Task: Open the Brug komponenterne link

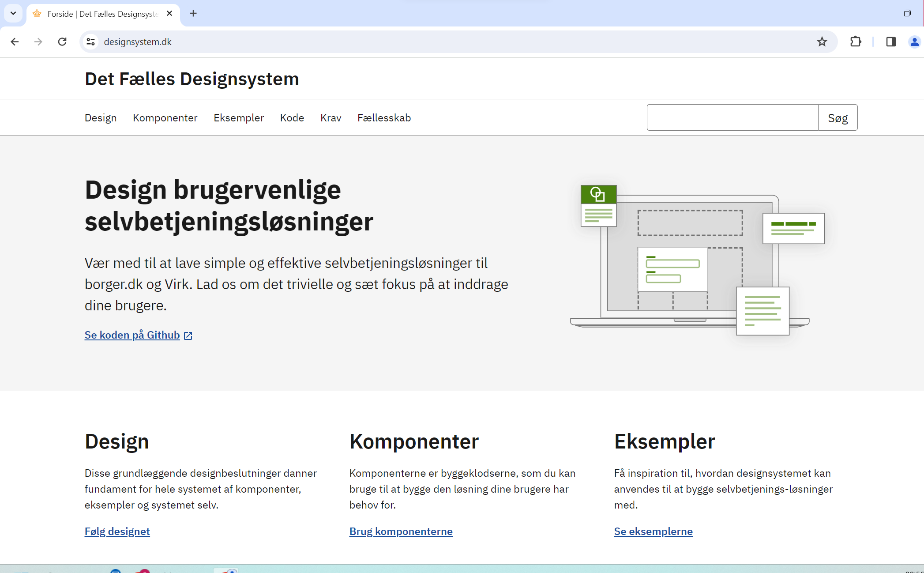Action: click(x=401, y=532)
